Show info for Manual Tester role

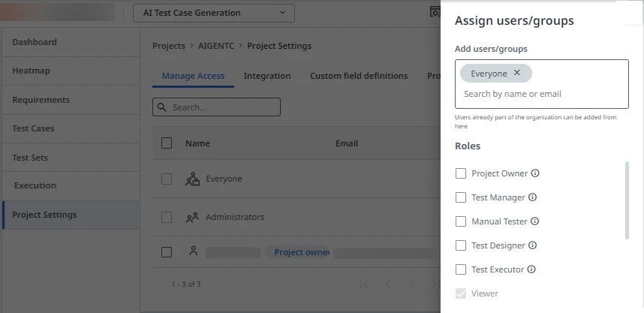pyautogui.click(x=534, y=221)
